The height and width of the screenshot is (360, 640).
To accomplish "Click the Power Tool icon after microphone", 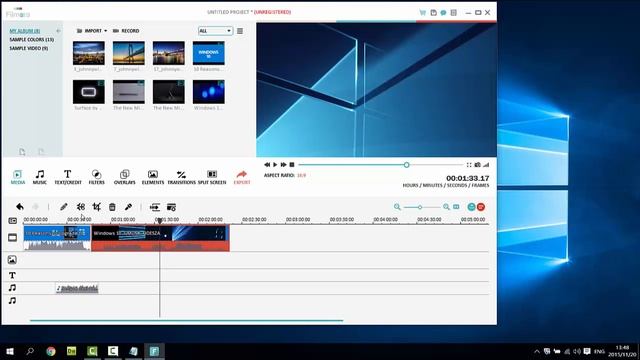I will coord(154,207).
